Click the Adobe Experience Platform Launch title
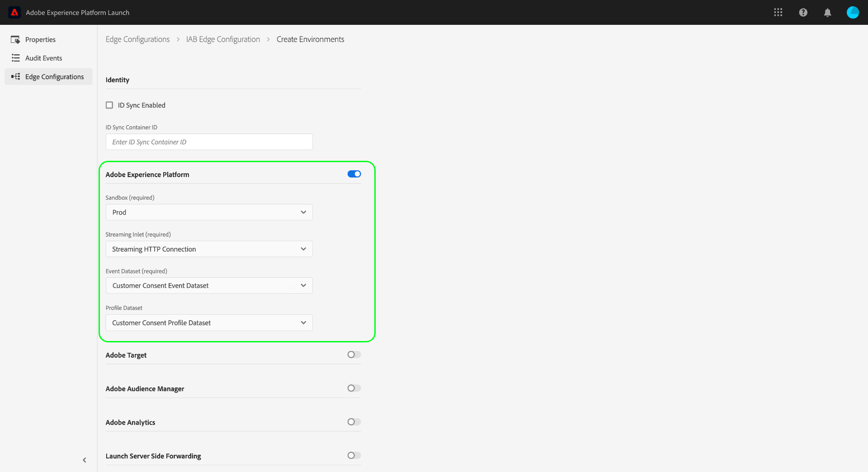Image resolution: width=868 pixels, height=472 pixels. (x=77, y=13)
